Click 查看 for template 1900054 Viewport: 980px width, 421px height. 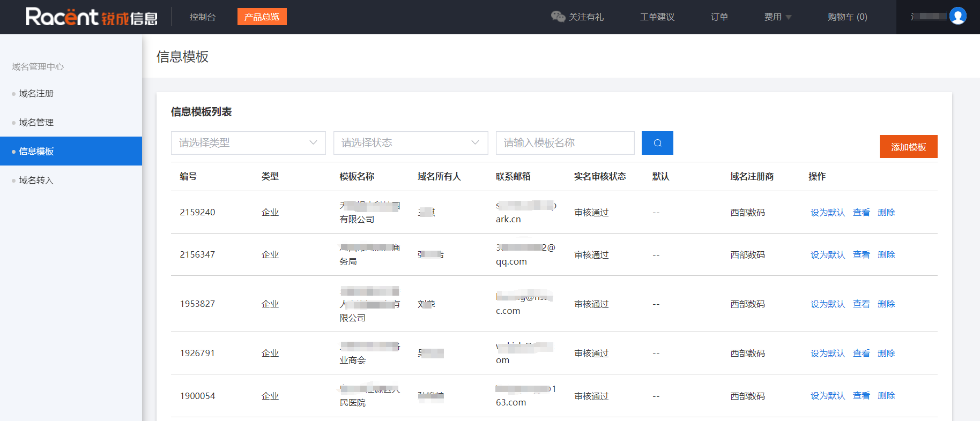862,395
